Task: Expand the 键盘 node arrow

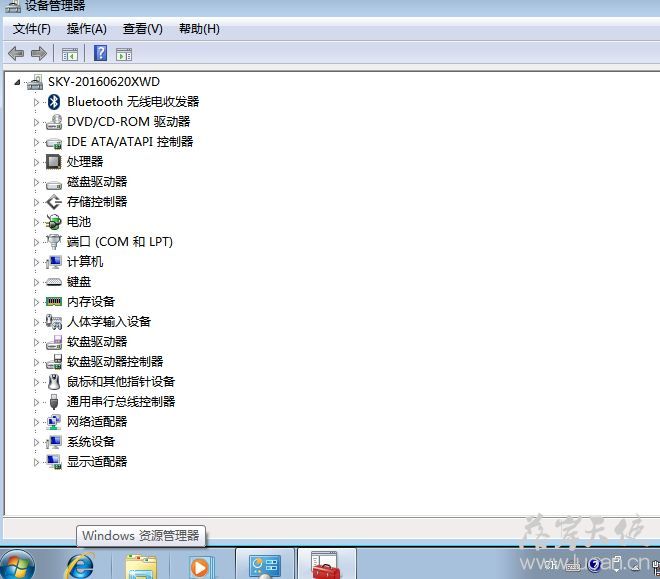Action: tap(36, 282)
